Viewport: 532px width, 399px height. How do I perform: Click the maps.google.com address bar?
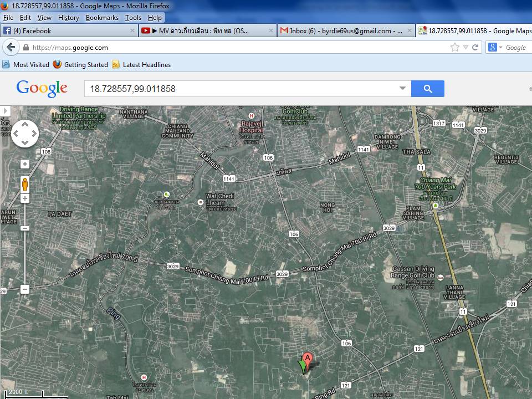coord(238,48)
